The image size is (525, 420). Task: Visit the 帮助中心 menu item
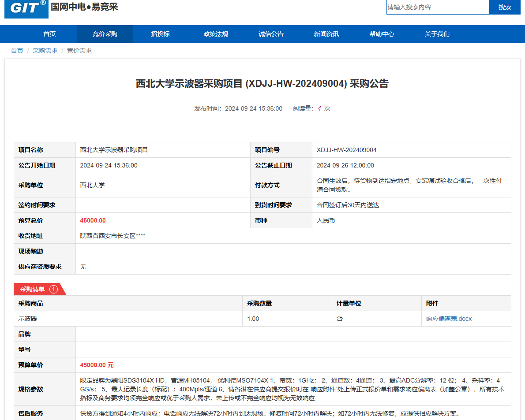[382, 34]
